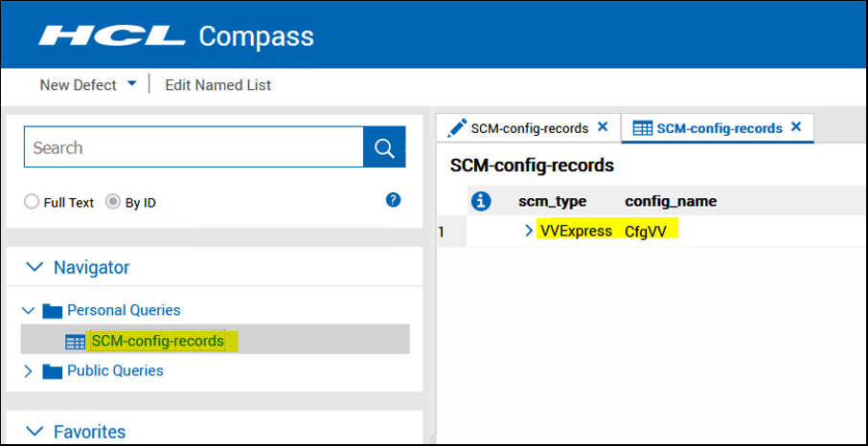Click in the Search input field
868x446 pixels.
coord(194,147)
